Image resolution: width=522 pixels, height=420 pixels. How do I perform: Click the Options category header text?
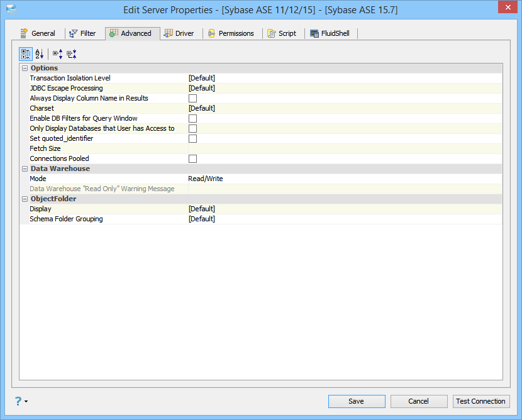(x=44, y=69)
